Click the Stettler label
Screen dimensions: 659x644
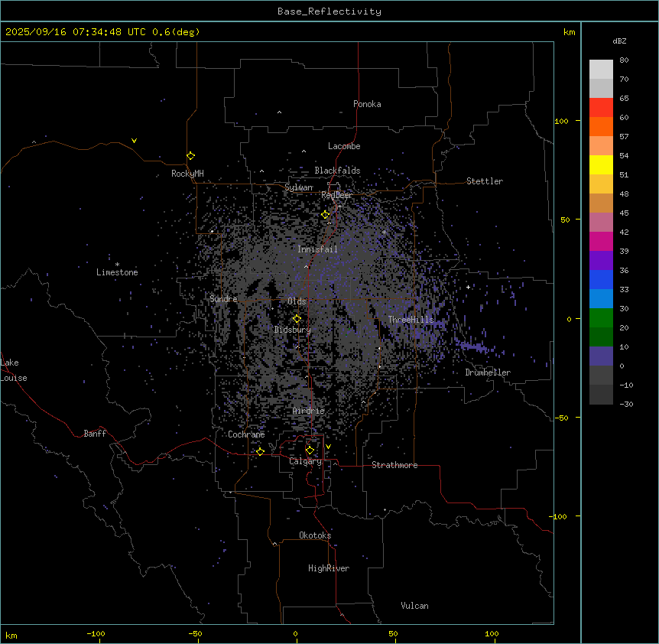(485, 181)
